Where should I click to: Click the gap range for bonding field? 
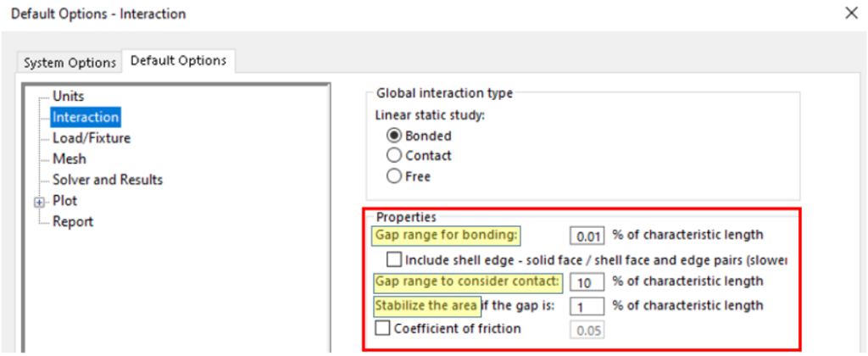pyautogui.click(x=587, y=236)
